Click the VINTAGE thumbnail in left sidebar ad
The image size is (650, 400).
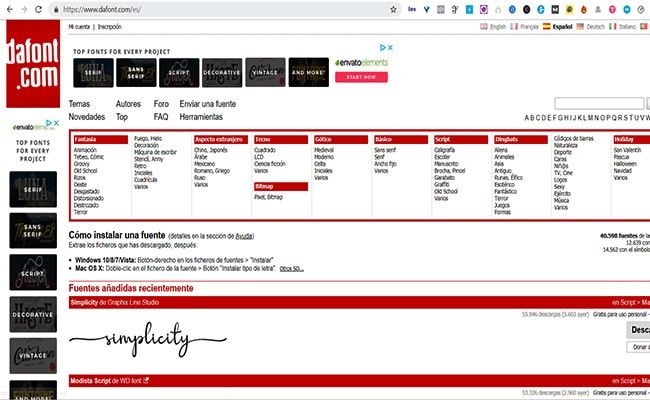(x=33, y=356)
